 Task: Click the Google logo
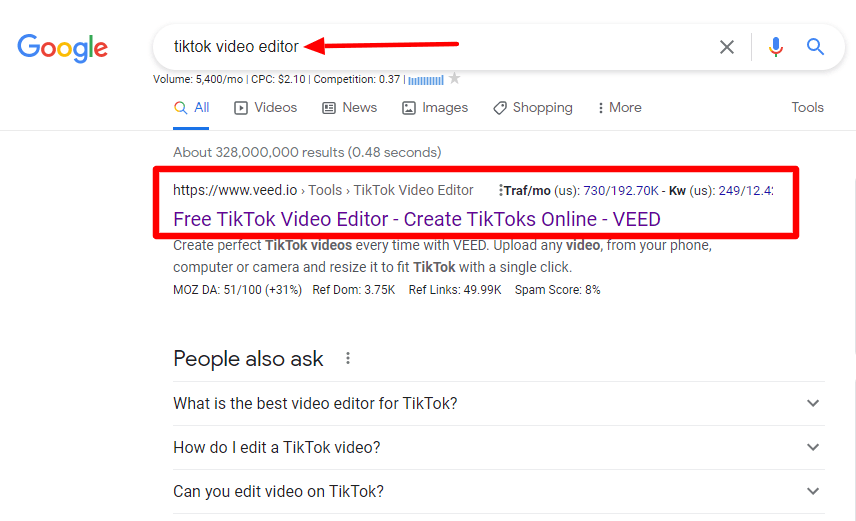(x=62, y=48)
